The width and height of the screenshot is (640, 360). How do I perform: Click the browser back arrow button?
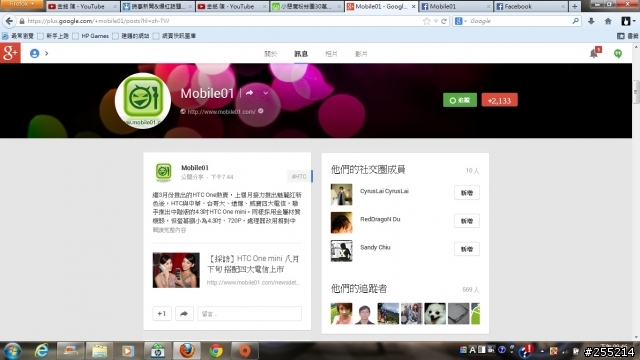[x=9, y=21]
